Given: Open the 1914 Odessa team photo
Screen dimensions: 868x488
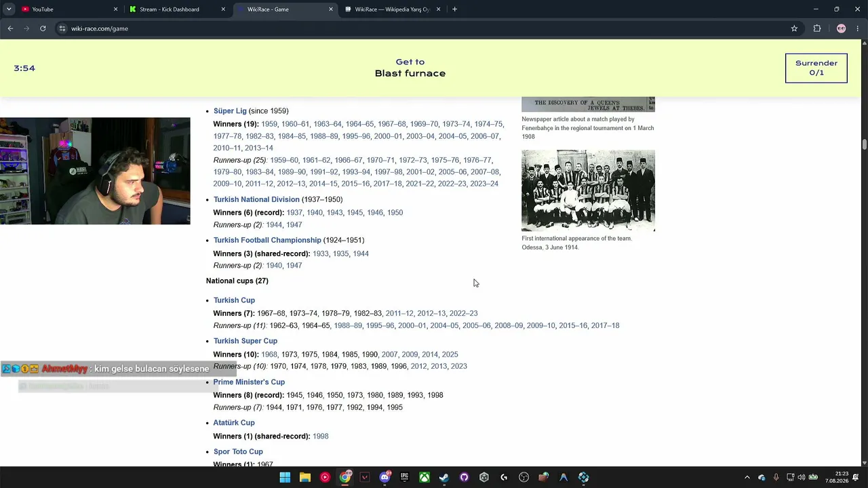Looking at the screenshot, I should [x=588, y=190].
